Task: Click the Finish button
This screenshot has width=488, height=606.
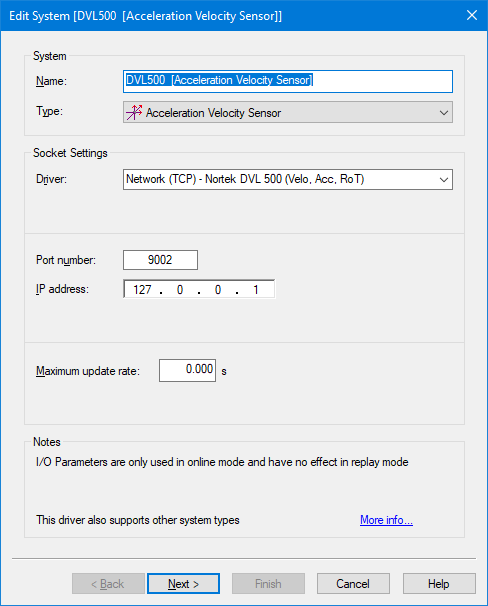Action: point(268,584)
